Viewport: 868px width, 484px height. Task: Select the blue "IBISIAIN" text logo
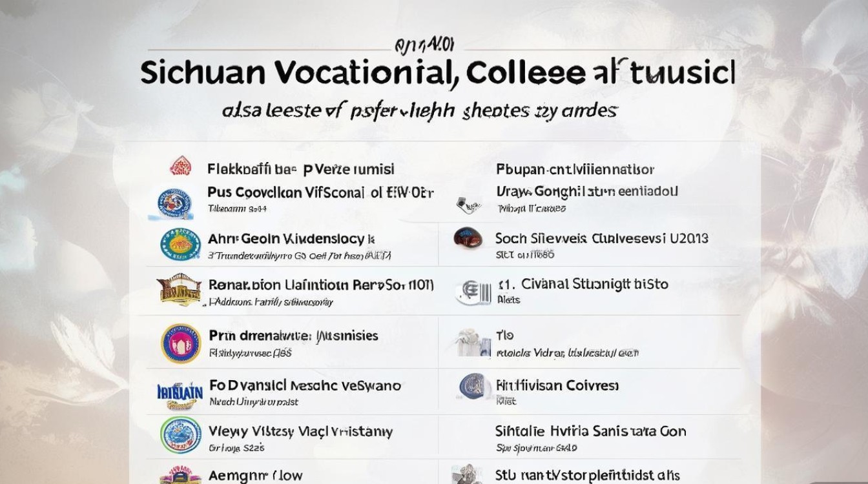[x=176, y=392]
